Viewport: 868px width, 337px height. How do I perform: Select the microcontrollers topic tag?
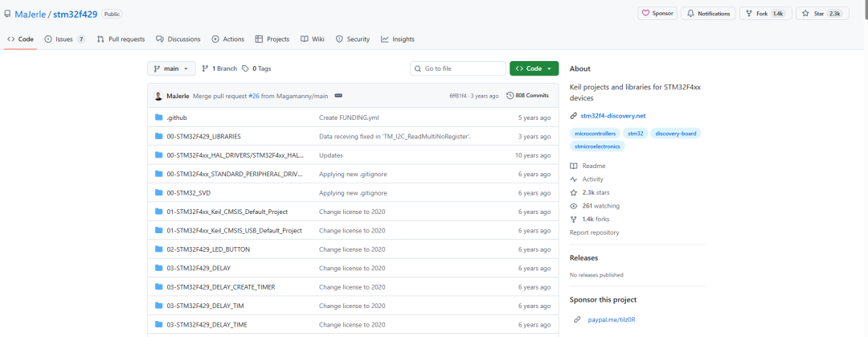click(x=595, y=134)
